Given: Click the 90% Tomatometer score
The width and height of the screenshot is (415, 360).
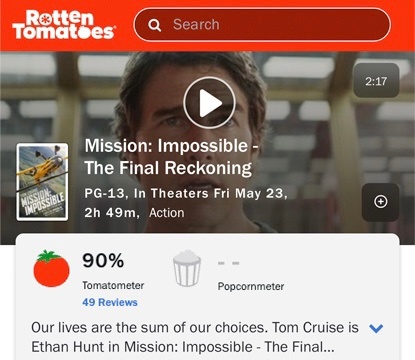Looking at the screenshot, I should (103, 261).
